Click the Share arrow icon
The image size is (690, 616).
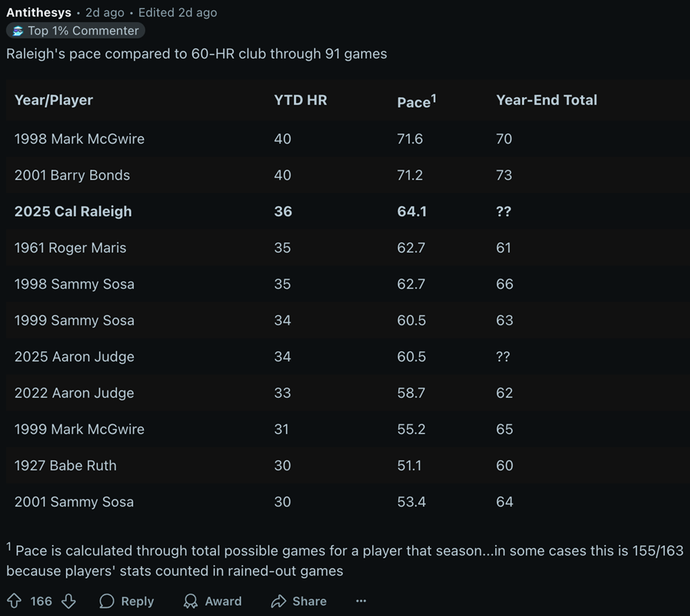pos(279,601)
